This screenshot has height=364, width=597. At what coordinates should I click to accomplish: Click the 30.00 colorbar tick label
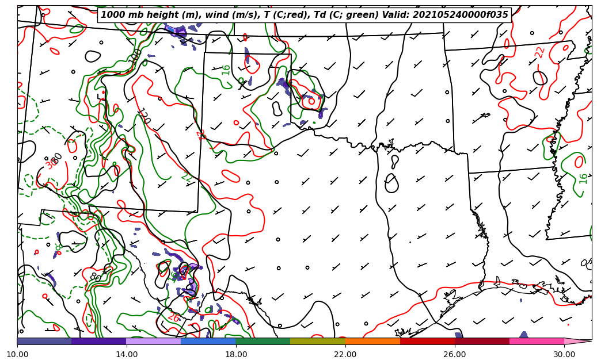click(564, 354)
